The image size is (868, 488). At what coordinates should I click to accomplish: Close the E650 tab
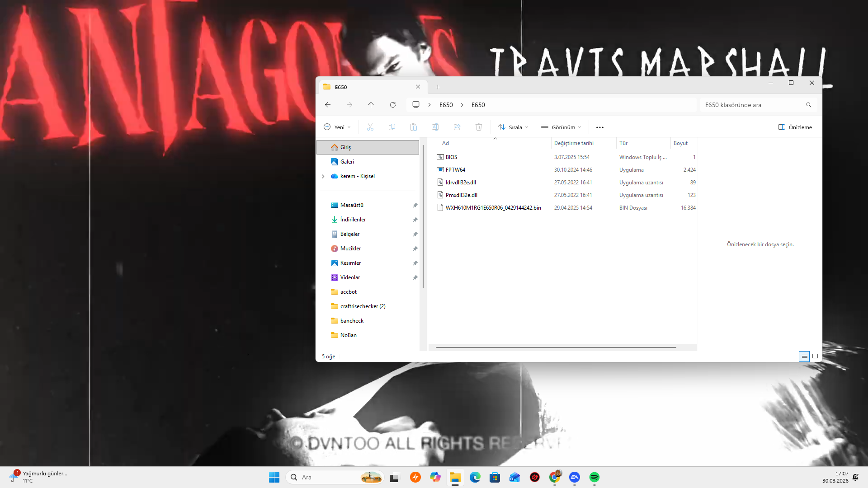[418, 87]
